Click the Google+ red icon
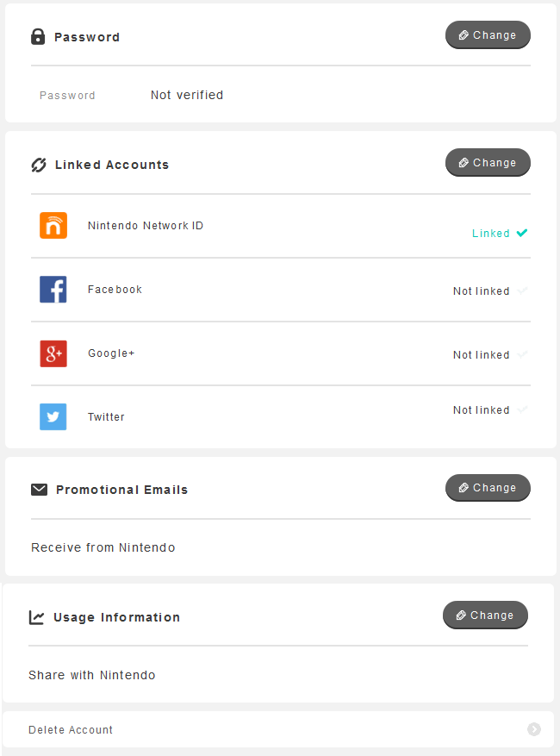The height and width of the screenshot is (756, 560). pos(53,353)
